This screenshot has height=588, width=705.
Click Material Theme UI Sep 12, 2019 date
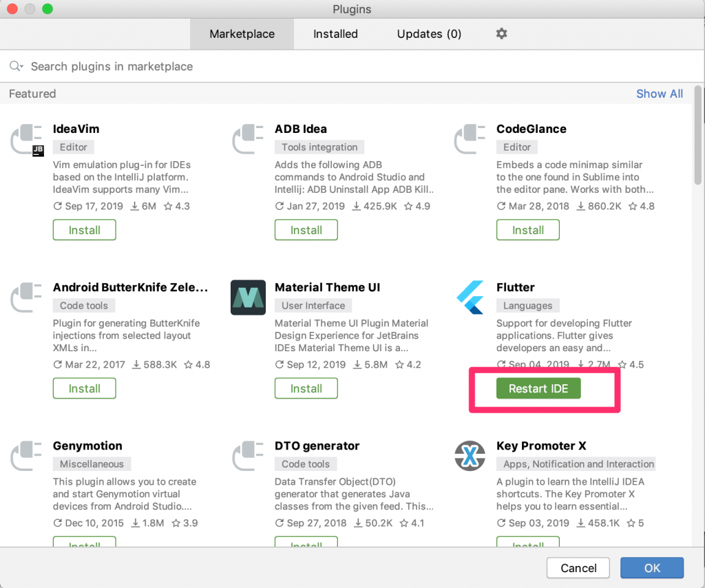[311, 364]
